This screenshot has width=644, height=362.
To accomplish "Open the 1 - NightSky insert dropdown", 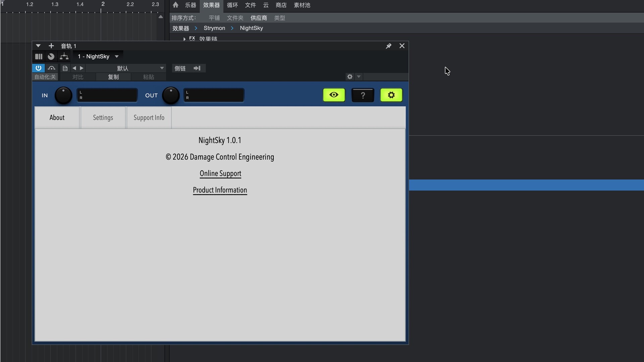I will pos(98,56).
